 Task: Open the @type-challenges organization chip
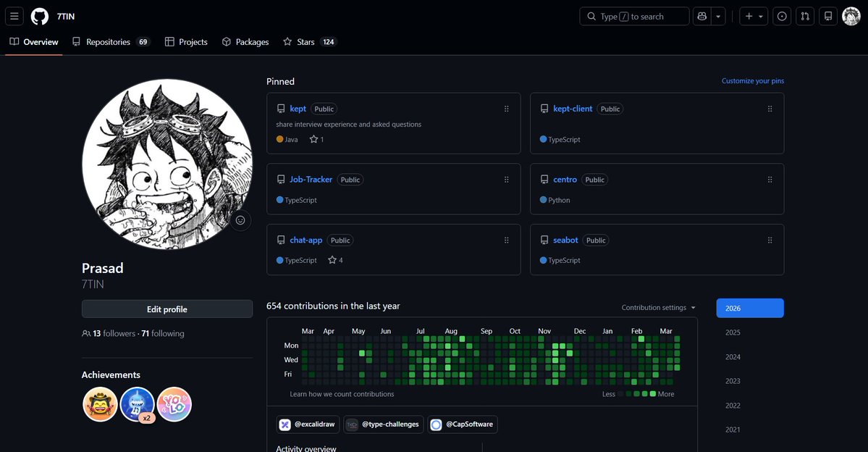384,424
